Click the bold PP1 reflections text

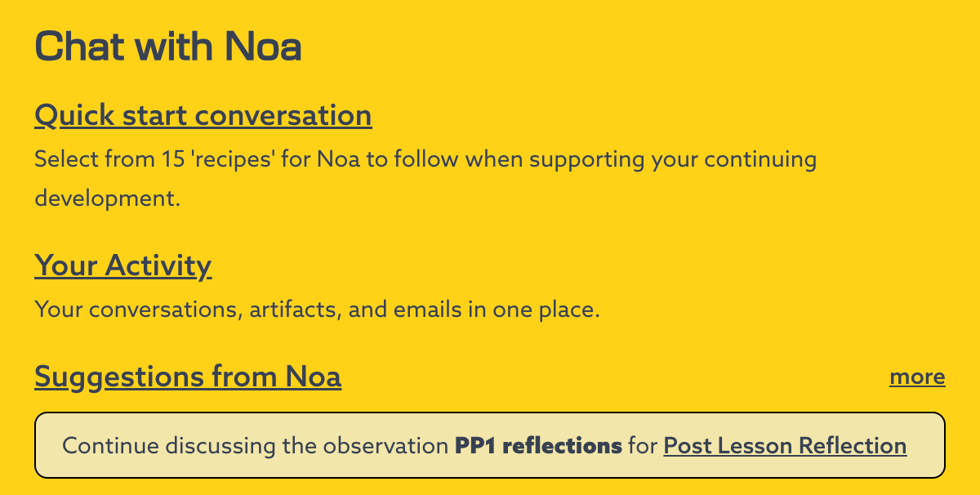[538, 446]
